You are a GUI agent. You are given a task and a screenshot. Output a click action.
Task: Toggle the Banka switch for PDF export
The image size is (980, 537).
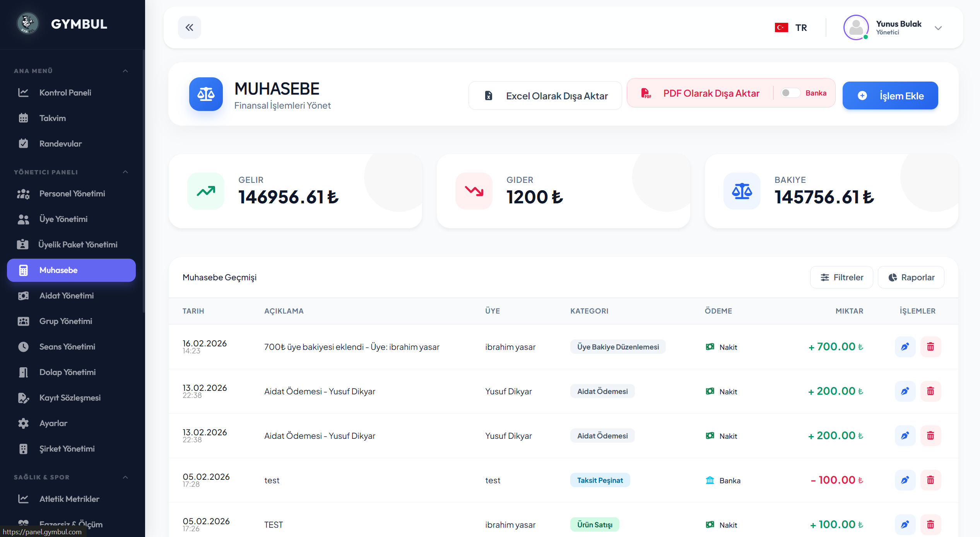coord(790,93)
